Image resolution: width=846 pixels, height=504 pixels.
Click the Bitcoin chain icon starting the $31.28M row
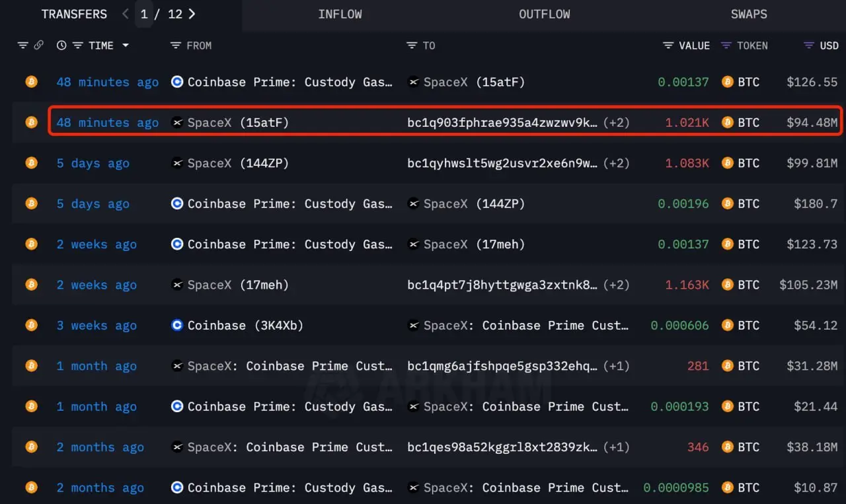coord(31,366)
